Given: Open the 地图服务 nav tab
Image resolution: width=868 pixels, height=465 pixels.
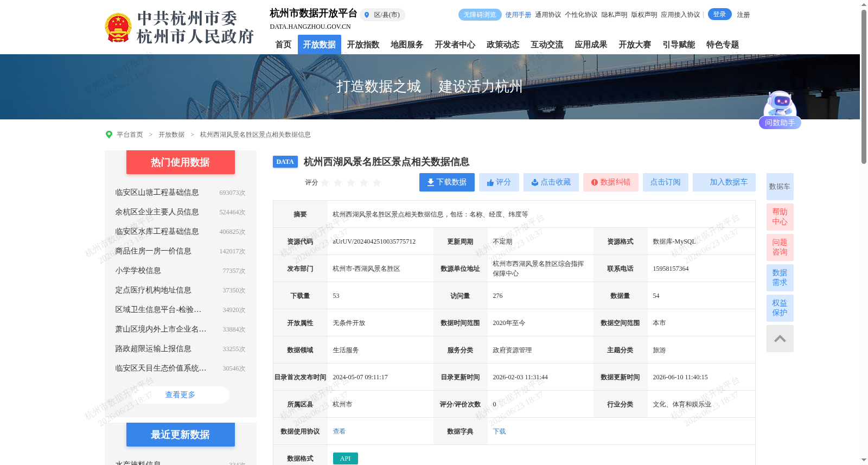Looking at the screenshot, I should point(407,44).
